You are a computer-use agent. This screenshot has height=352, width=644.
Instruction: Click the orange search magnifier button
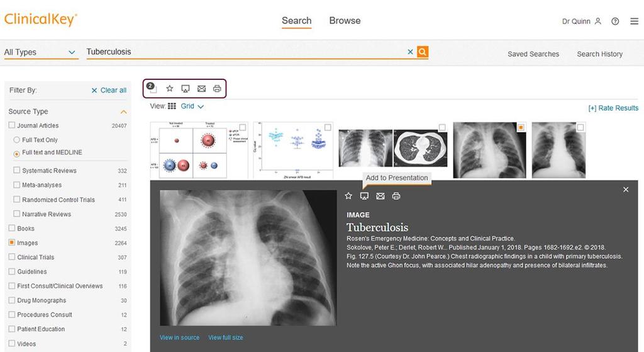click(423, 52)
